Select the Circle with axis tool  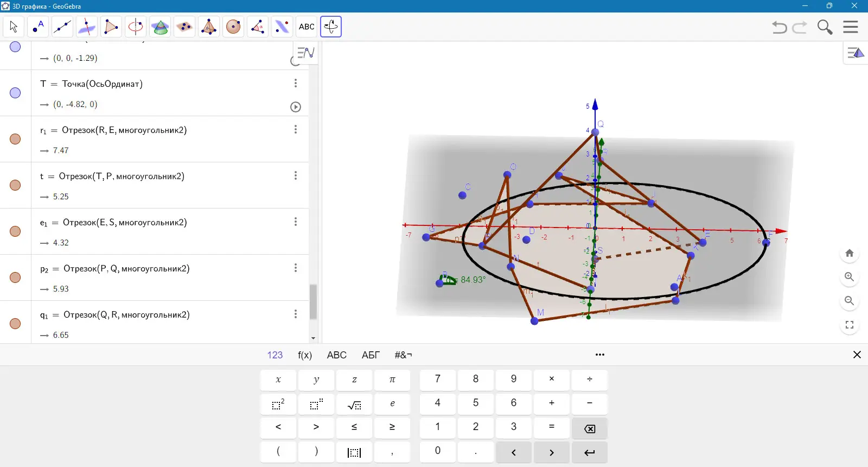click(136, 27)
